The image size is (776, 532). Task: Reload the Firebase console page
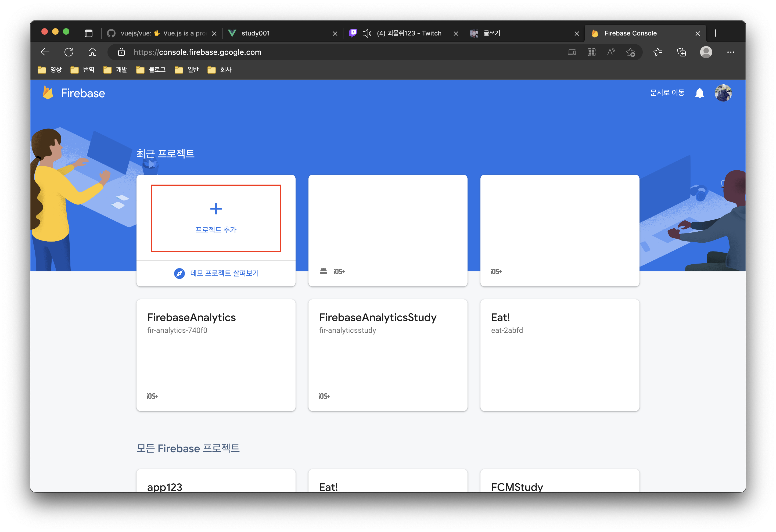click(x=69, y=52)
